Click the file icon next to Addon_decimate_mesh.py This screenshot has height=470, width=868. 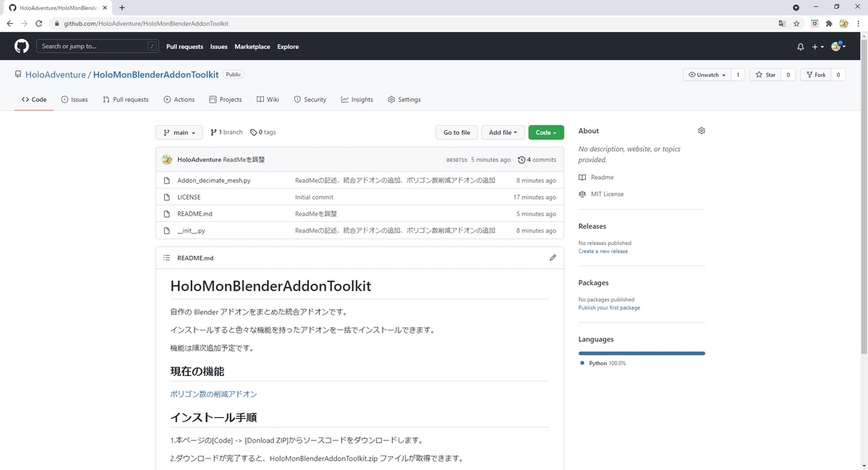[167, 180]
